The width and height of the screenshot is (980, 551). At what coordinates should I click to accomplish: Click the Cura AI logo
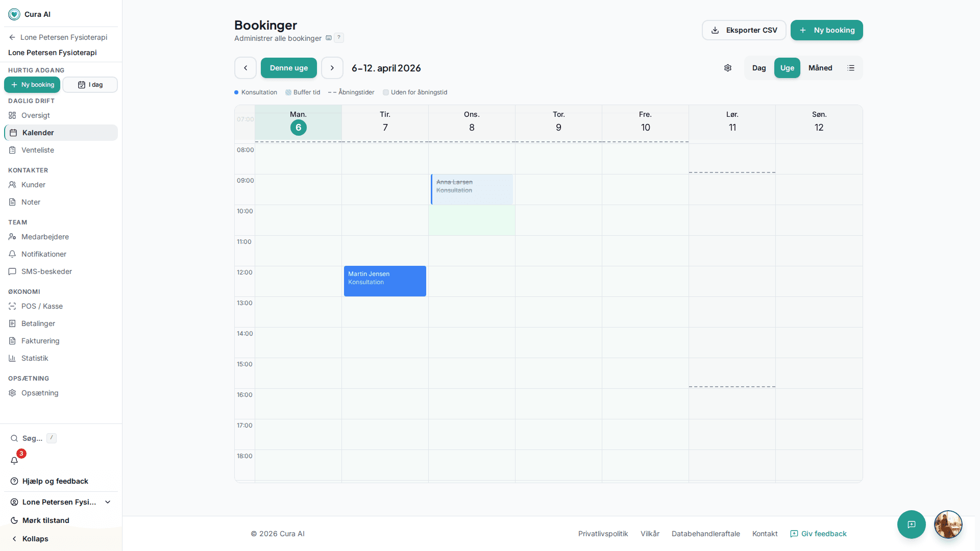[x=14, y=14]
